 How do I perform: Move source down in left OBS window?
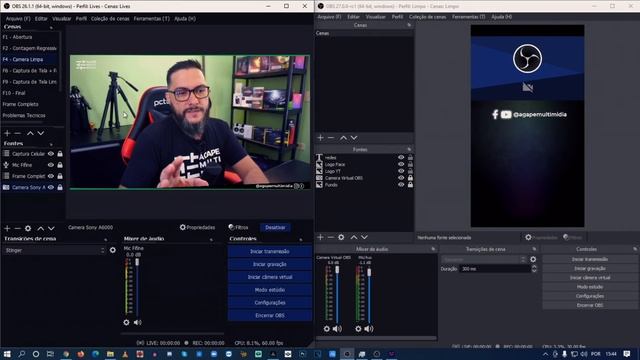coord(51,228)
